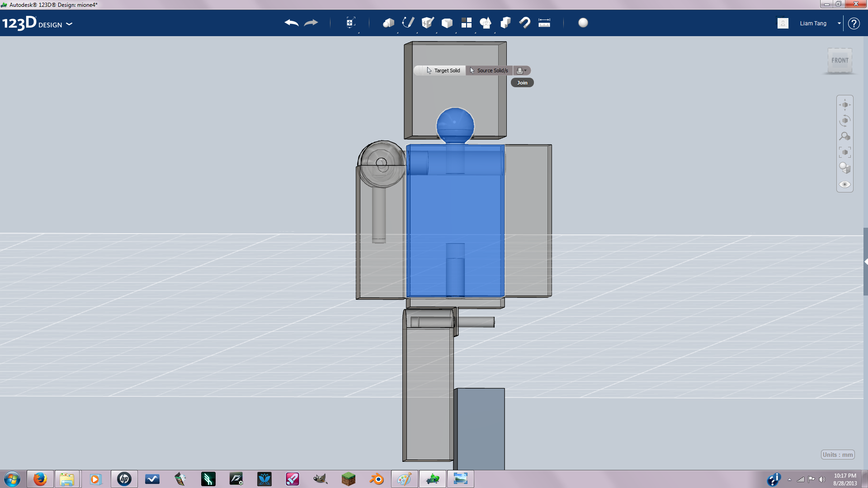The width and height of the screenshot is (868, 488).
Task: Undo the last action
Action: (292, 23)
